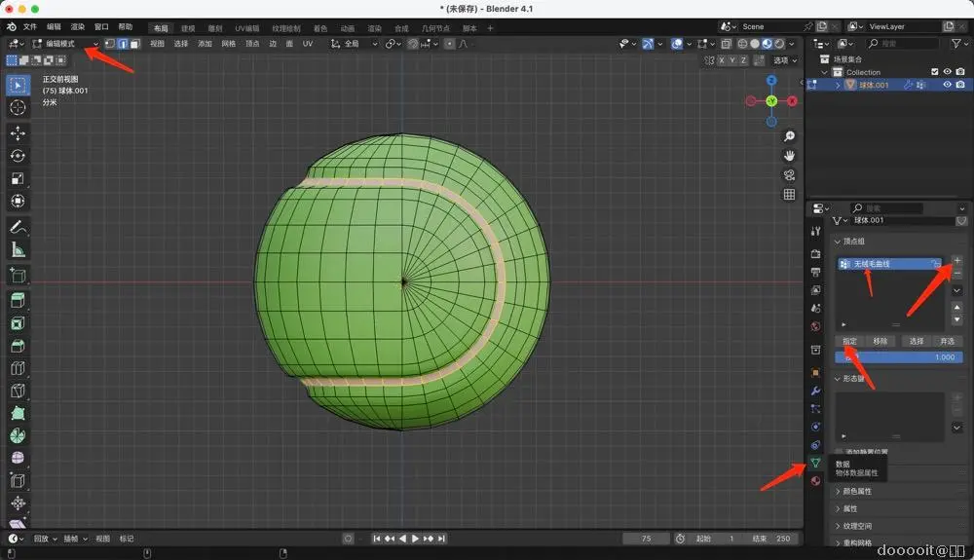Click the 指定 button
Screen dimensions: 974x560
coord(850,341)
